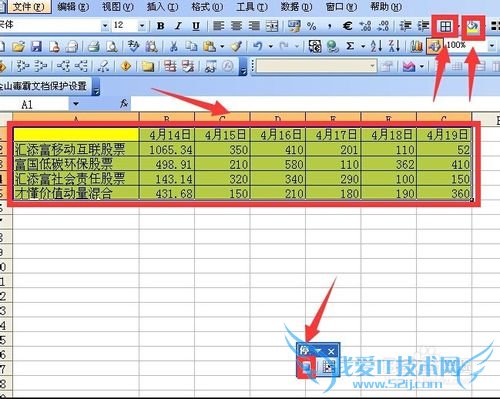500x399 pixels.
Task: Open the 数据 (Data) menu
Action: click(296, 6)
